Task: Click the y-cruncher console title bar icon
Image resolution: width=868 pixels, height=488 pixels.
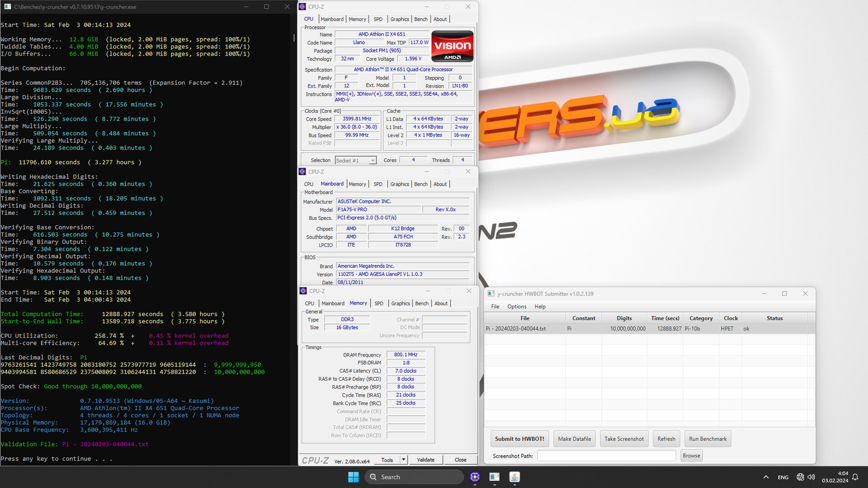Action: coord(8,7)
